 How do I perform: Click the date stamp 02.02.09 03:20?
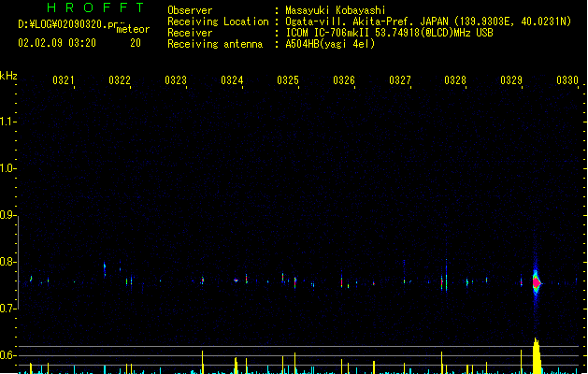point(57,43)
